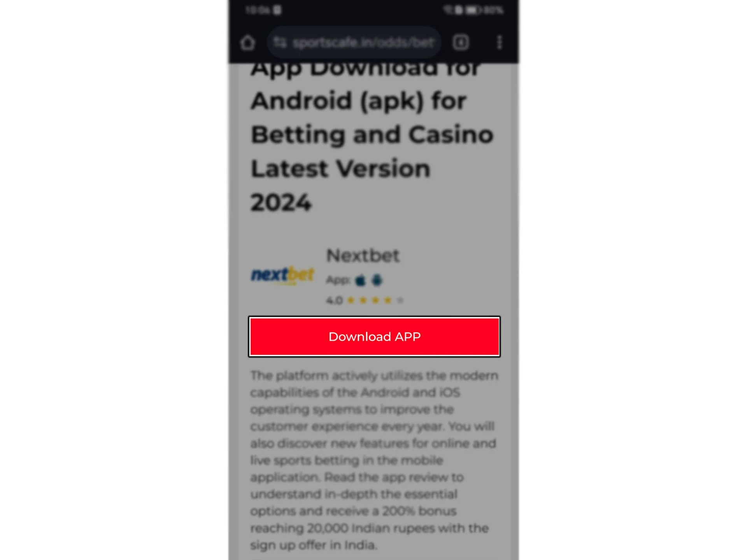Click the Download APP button

(373, 336)
